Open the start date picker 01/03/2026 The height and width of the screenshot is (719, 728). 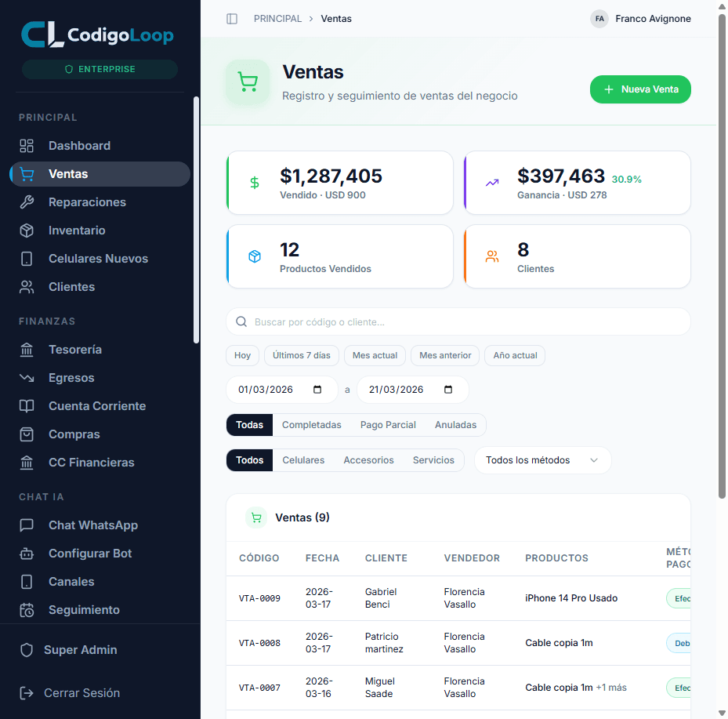281,390
